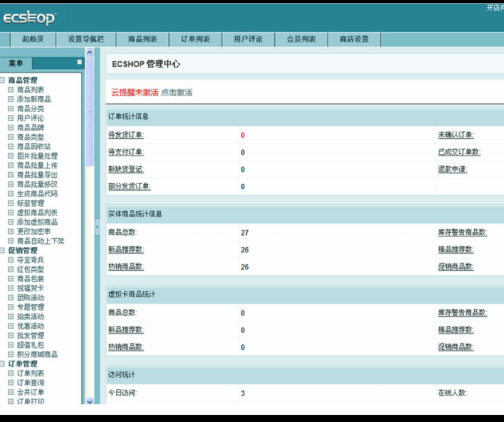
Task: Open 标签管理 in the sidebar
Action: pyautogui.click(x=30, y=203)
